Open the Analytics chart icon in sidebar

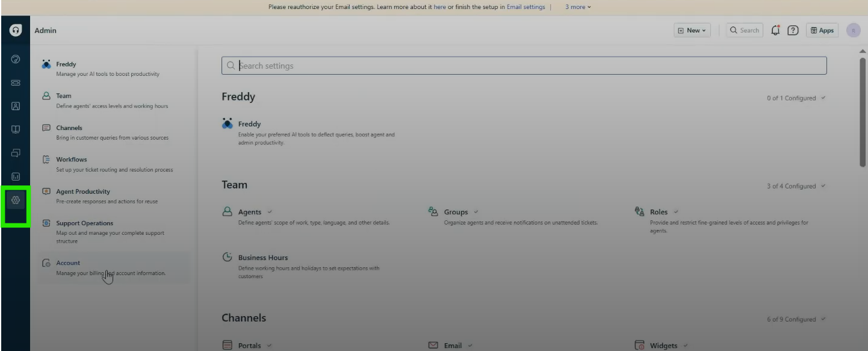(x=16, y=176)
